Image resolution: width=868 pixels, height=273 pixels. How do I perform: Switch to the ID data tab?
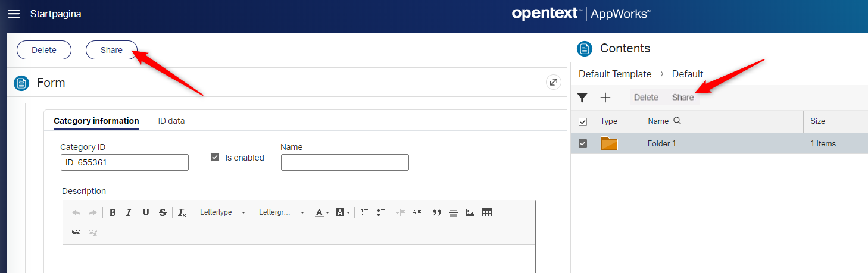[171, 121]
